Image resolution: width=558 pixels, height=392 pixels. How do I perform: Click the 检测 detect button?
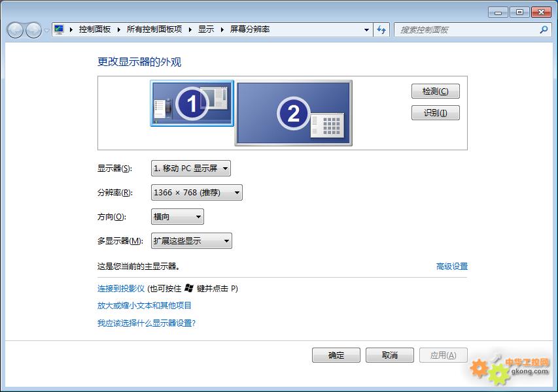point(435,91)
